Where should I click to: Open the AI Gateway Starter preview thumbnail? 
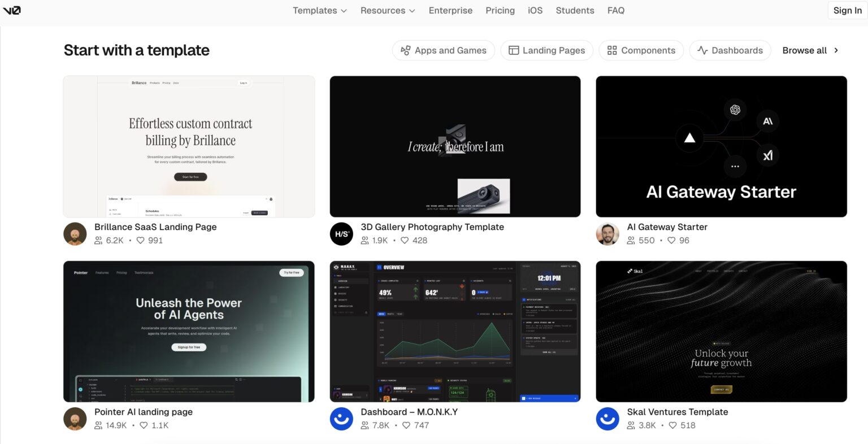pyautogui.click(x=721, y=147)
